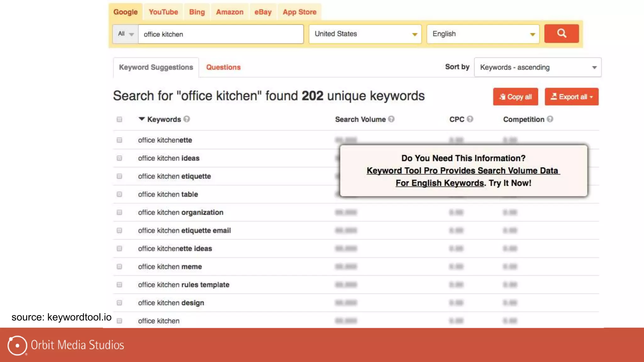Viewport: 644px width, 362px height.
Task: Click the Search Volume column header
Action: pos(360,119)
